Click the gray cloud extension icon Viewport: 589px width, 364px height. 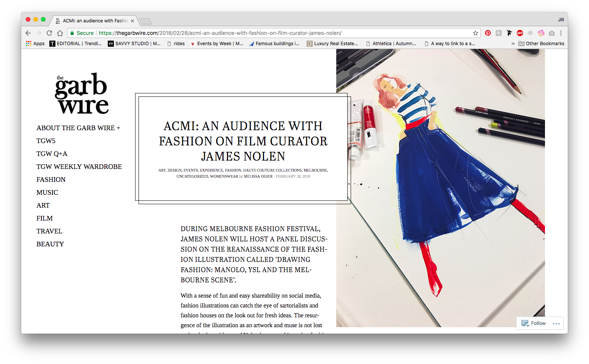coord(531,33)
